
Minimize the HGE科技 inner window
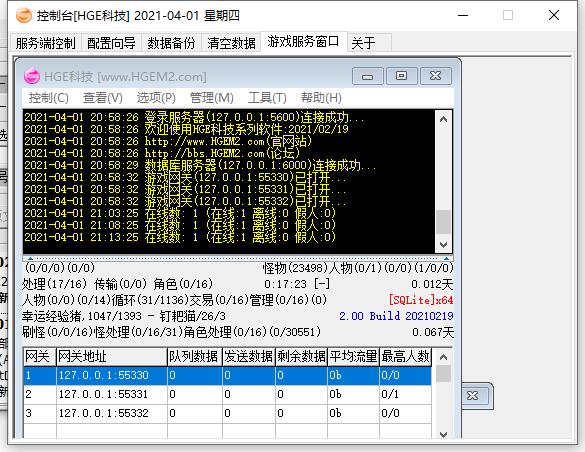[x=367, y=76]
